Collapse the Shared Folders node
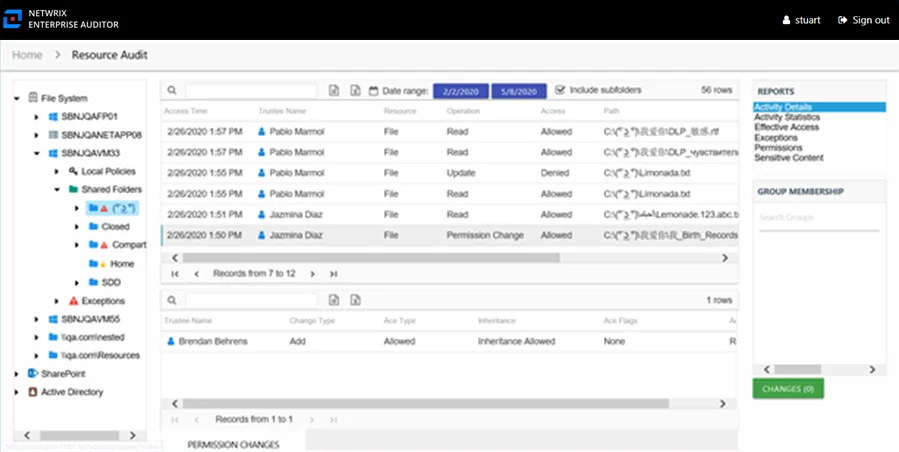Screen dimensions: 899x452 tap(57, 189)
